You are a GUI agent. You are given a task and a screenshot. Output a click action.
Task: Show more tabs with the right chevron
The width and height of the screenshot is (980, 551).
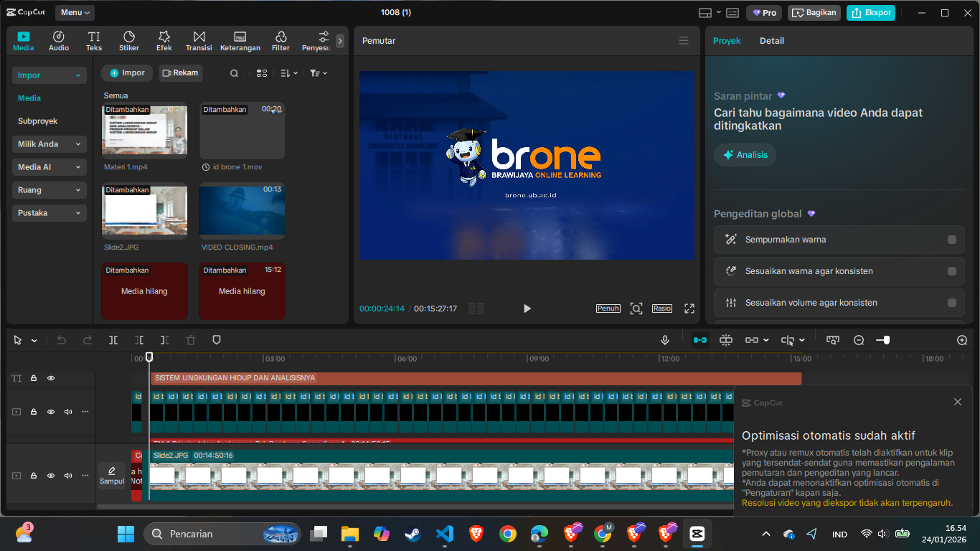pyautogui.click(x=340, y=41)
